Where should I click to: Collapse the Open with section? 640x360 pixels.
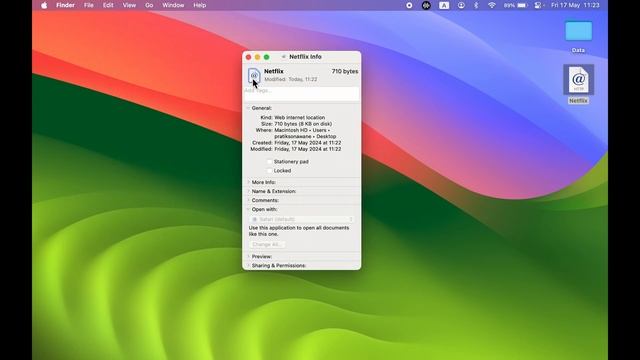pos(248,209)
